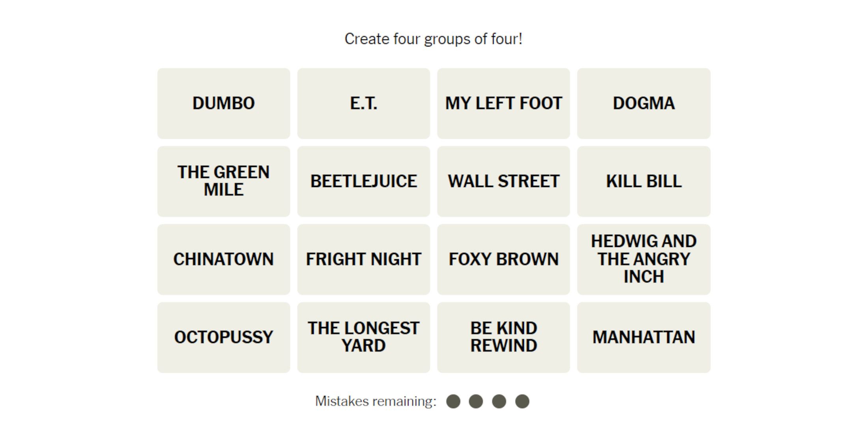Choose the DOGMA card
Image resolution: width=868 pixels, height=434 pixels.
pyautogui.click(x=644, y=103)
